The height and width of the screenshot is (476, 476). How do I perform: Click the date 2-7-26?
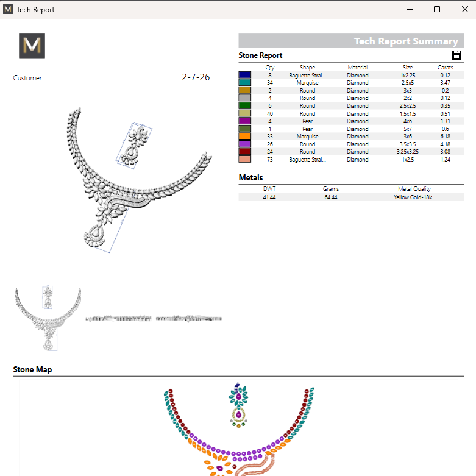point(196,77)
